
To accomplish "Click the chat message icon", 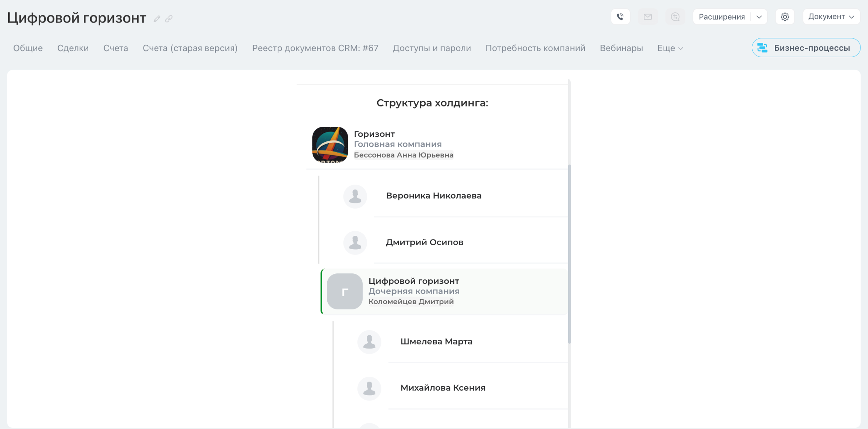I will [x=675, y=17].
